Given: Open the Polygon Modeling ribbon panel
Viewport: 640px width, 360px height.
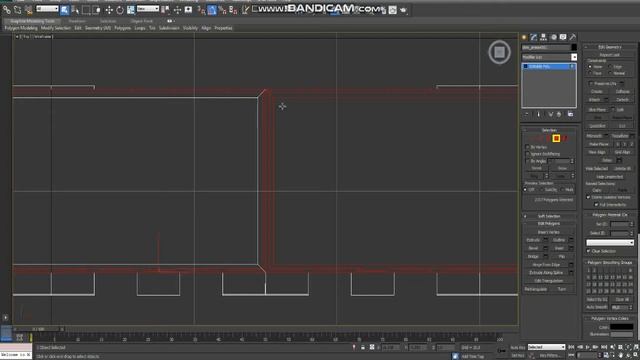Looking at the screenshot, I should pos(21,28).
